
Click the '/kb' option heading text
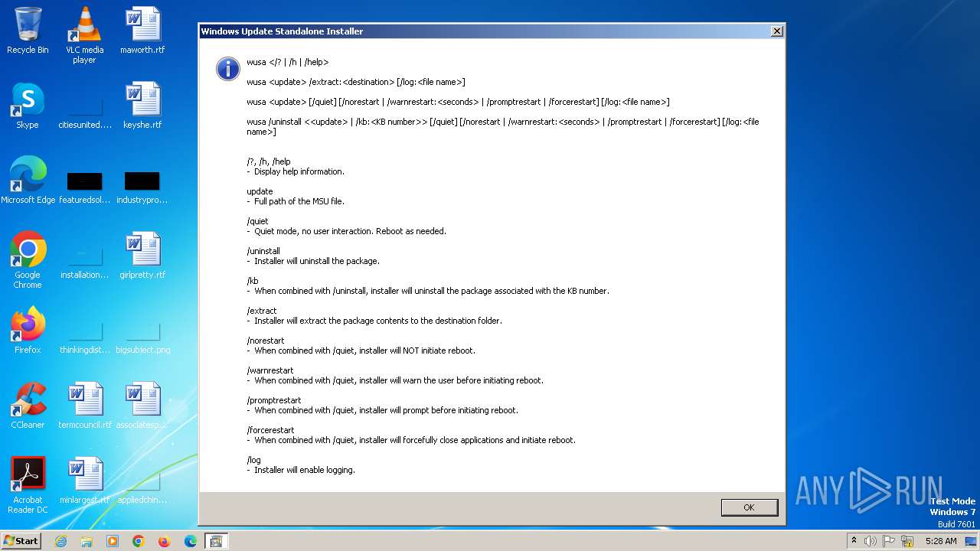pos(253,281)
